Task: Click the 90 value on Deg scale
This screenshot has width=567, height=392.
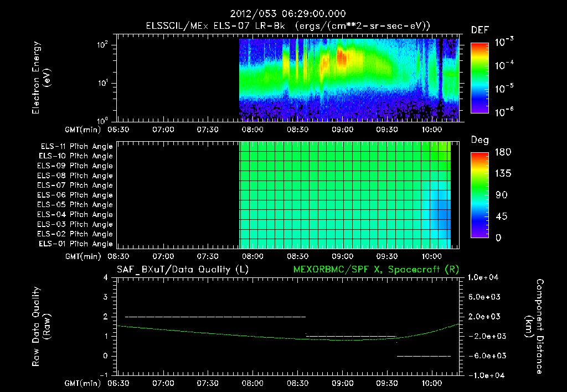Action: (501, 195)
